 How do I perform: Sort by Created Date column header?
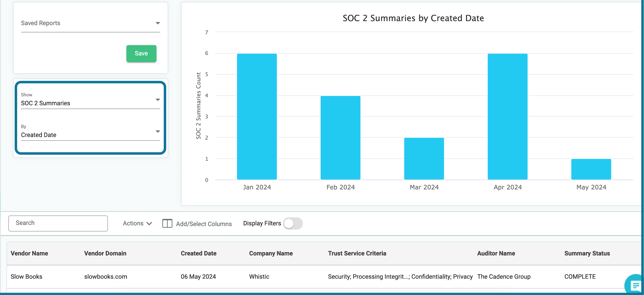tap(199, 253)
